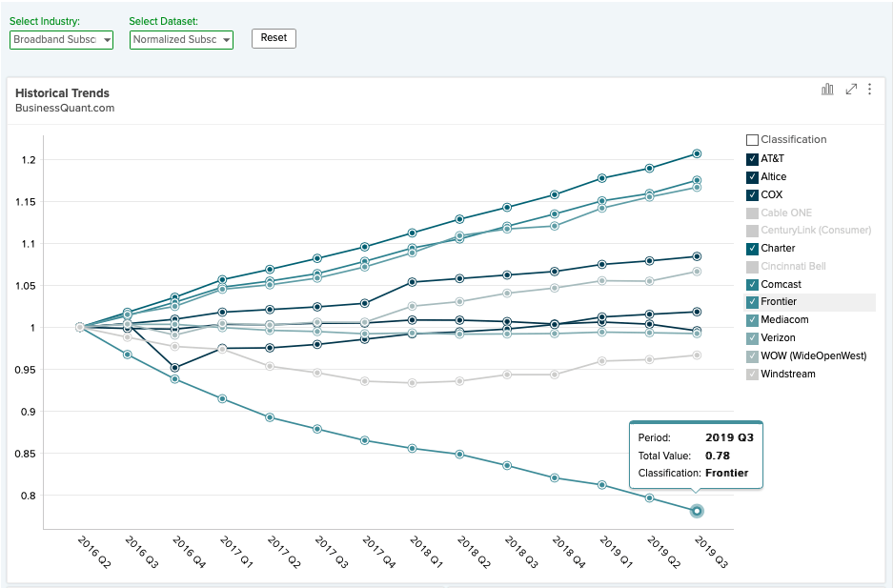
Task: Open the Select Industry dropdown
Action: (62, 40)
